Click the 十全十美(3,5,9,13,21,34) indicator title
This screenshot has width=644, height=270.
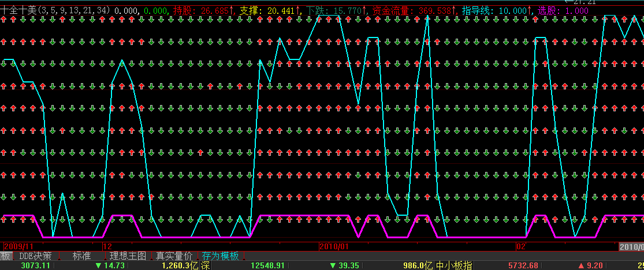click(55, 10)
